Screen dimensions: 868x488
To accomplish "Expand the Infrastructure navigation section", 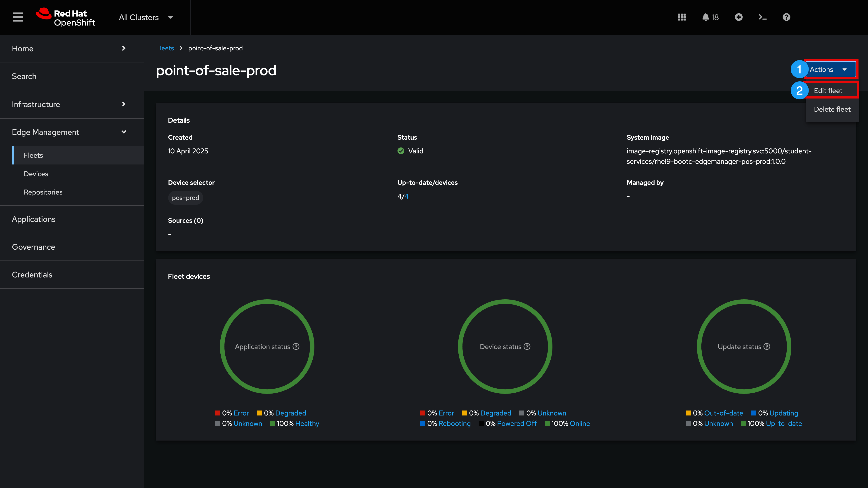I will [x=72, y=104].
